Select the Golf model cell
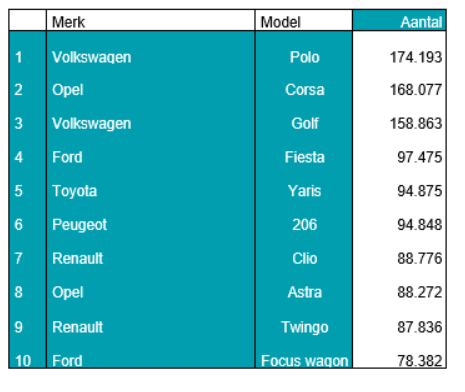 304,123
